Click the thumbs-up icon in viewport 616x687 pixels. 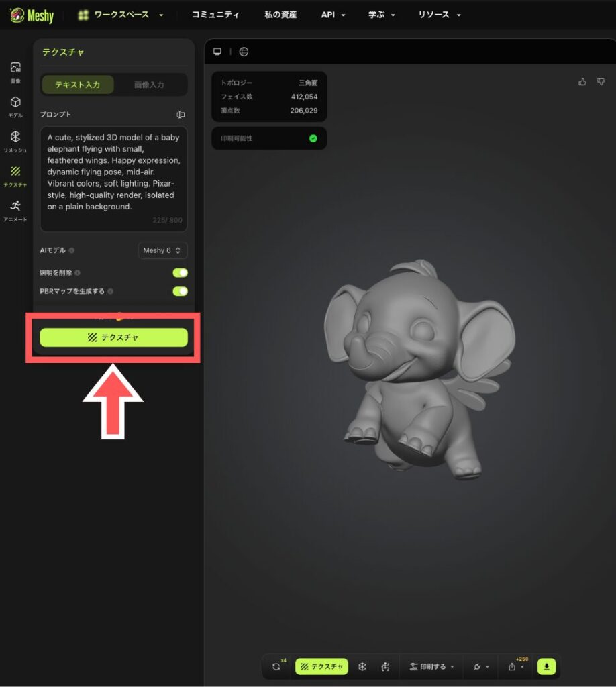582,82
